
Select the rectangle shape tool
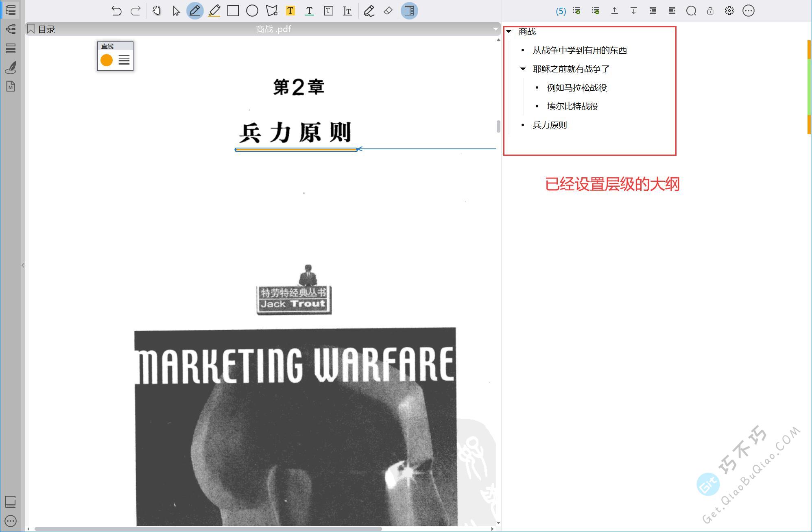click(233, 11)
